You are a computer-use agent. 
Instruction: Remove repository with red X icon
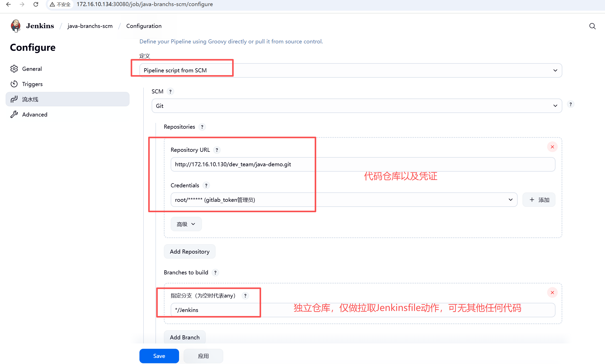[552, 147]
